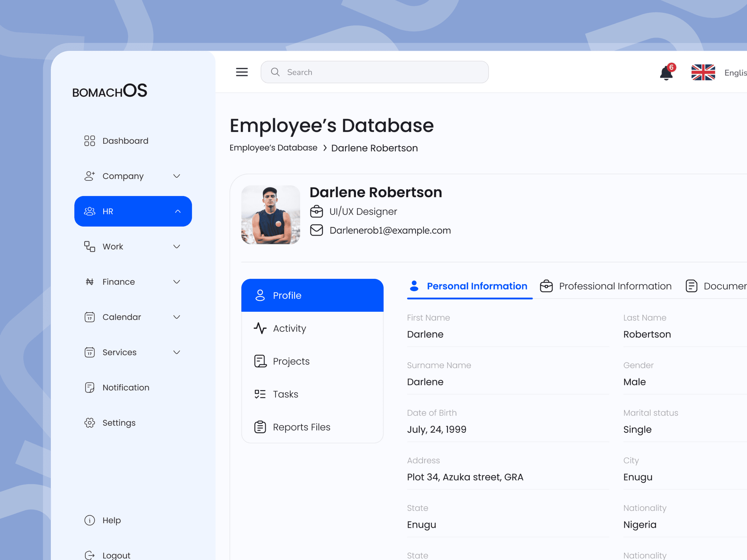This screenshot has height=560, width=747.
Task: Click the Logout arrow icon
Action: click(x=89, y=555)
